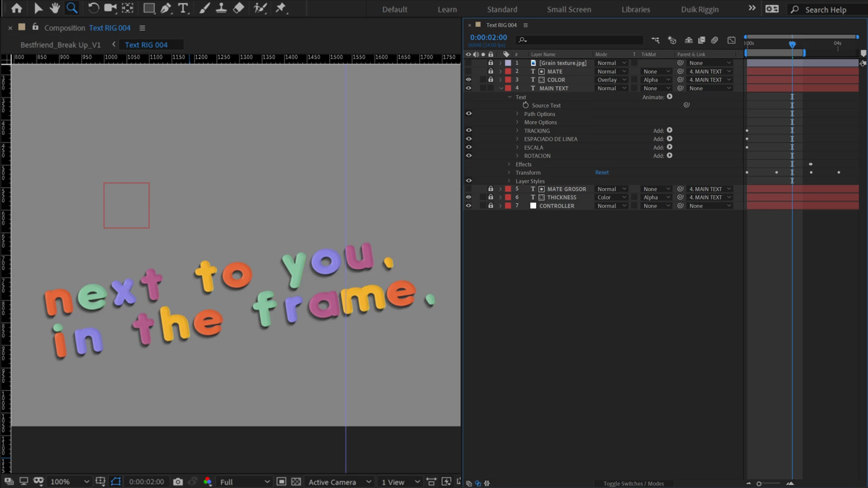Select the Puppet Pin tool
Viewport: 868px width, 488px height.
(x=281, y=8)
